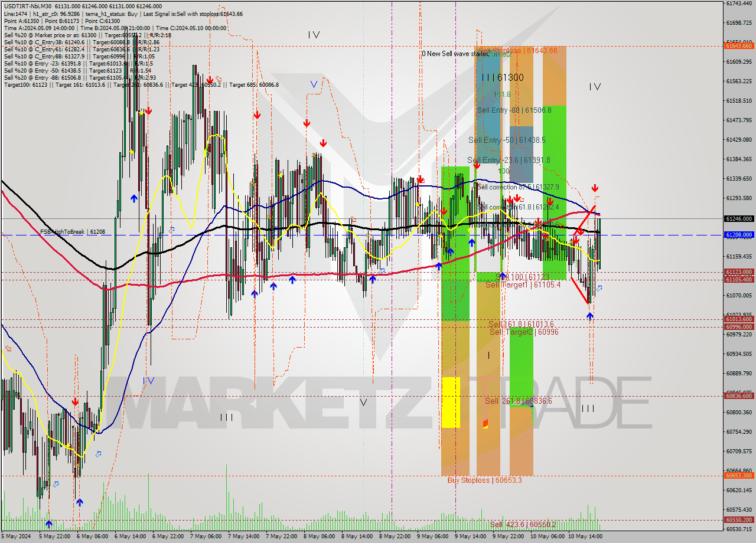The width and height of the screenshot is (756, 543).
Task: Click the 'Sell 261.8 | 60836.6' label
Action: pyautogui.click(x=519, y=401)
